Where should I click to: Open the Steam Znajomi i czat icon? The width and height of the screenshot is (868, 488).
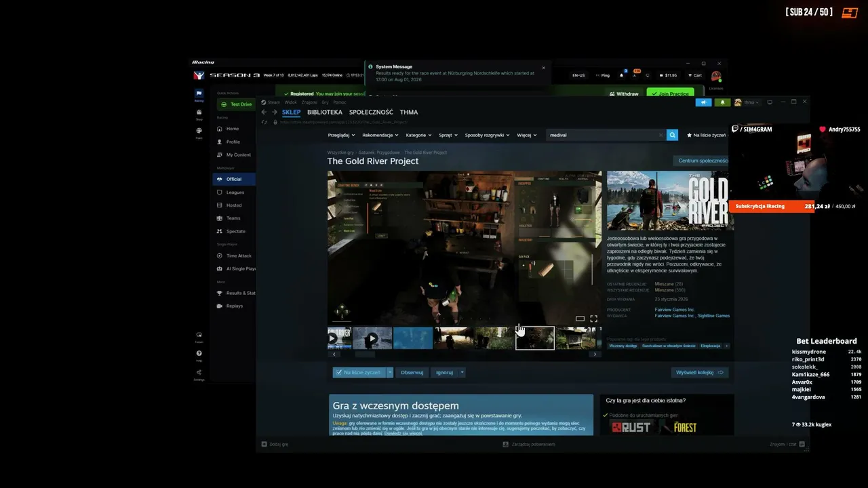click(802, 445)
